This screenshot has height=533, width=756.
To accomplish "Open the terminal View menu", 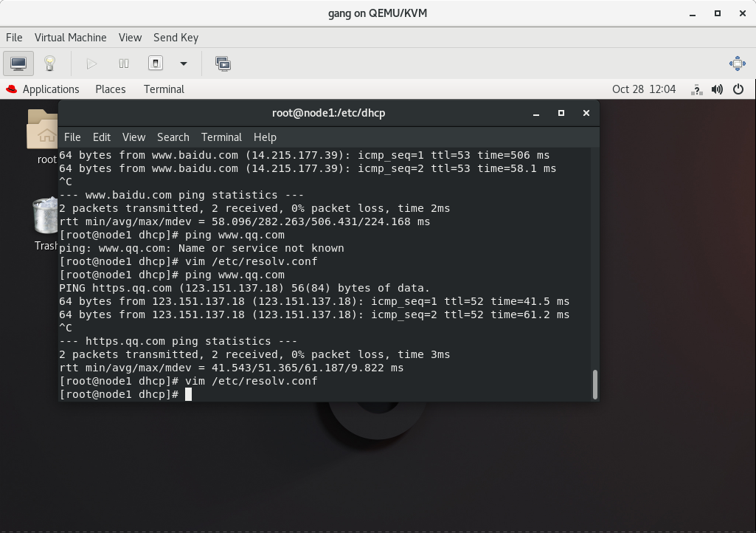I will pyautogui.click(x=133, y=137).
